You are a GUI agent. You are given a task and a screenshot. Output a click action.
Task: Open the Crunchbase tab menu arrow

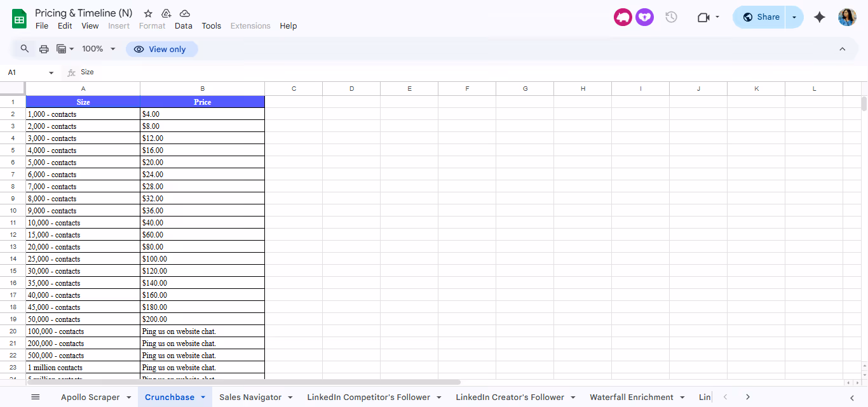tap(203, 397)
